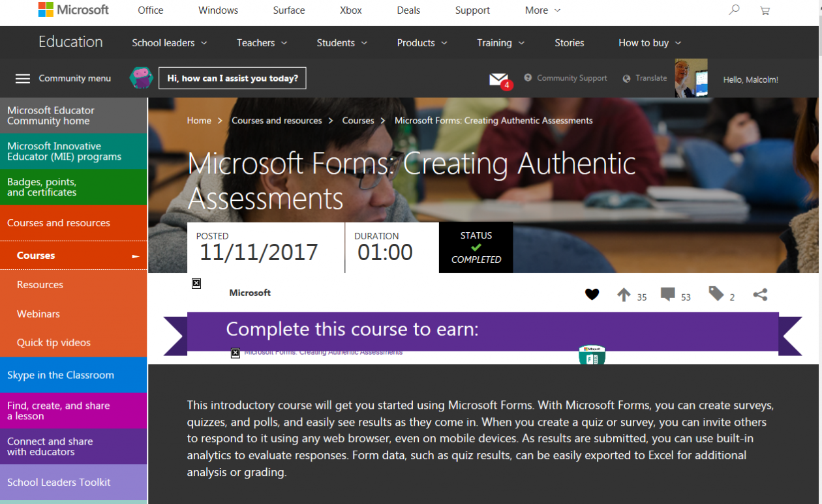822x504 pixels.
Task: Click the small purple course badge link
Action: [324, 352]
